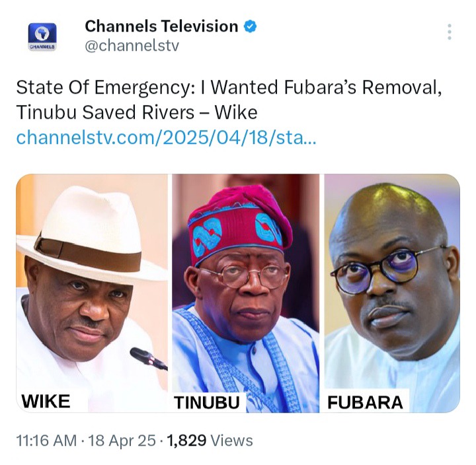This screenshot has height=465, width=476.
Task: Click the 11:16 AM timestamp
Action: click(46, 441)
